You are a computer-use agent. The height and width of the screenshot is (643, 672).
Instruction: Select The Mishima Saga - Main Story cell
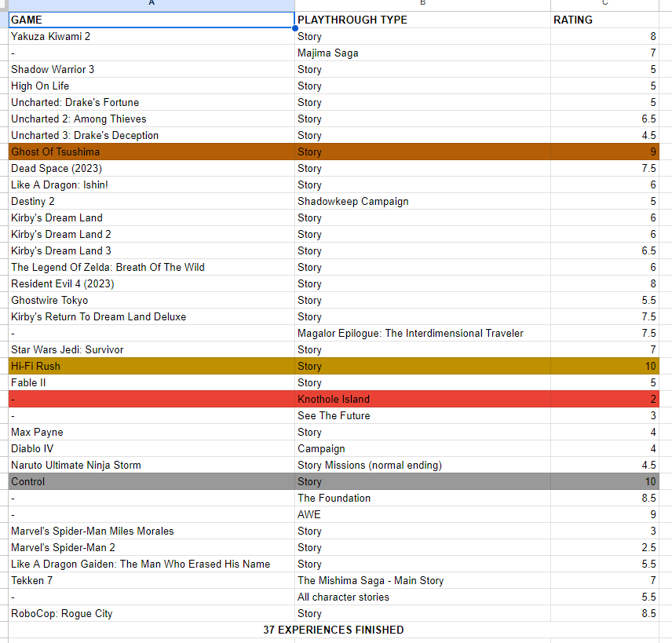tap(422, 581)
